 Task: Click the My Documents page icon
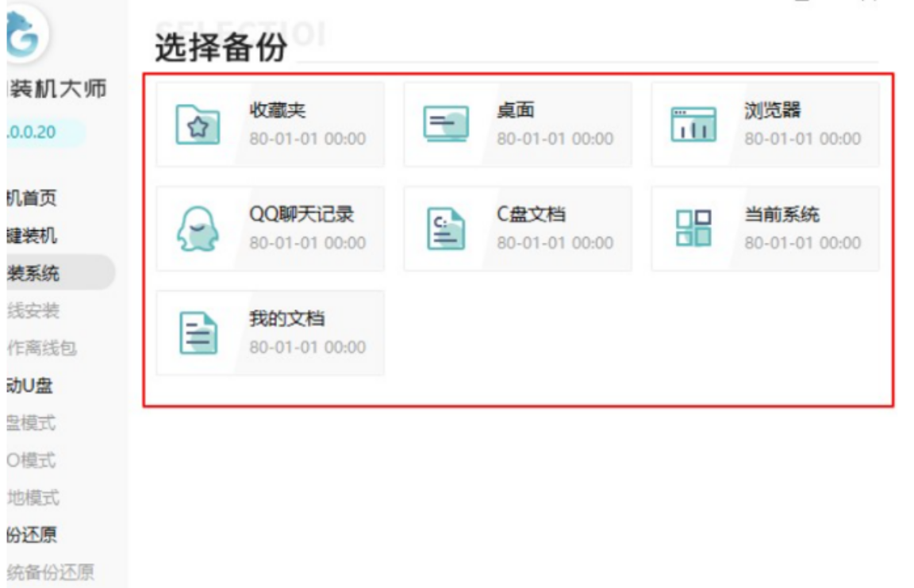198,333
